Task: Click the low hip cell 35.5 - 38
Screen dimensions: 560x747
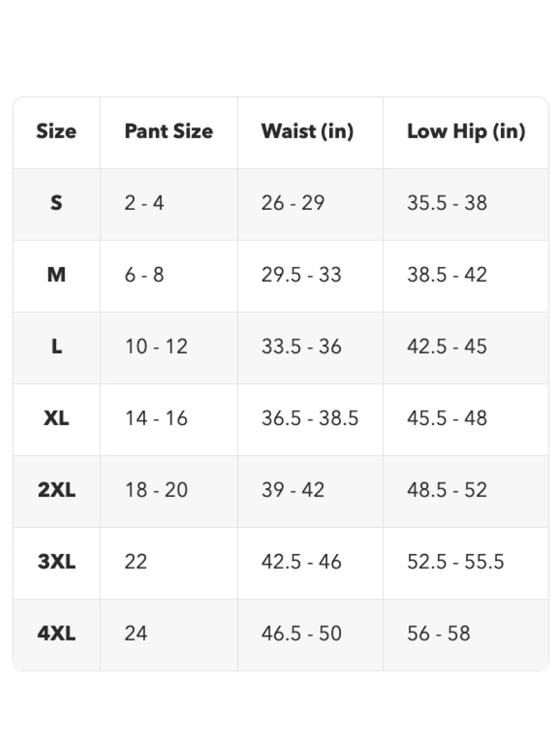Action: tap(447, 203)
